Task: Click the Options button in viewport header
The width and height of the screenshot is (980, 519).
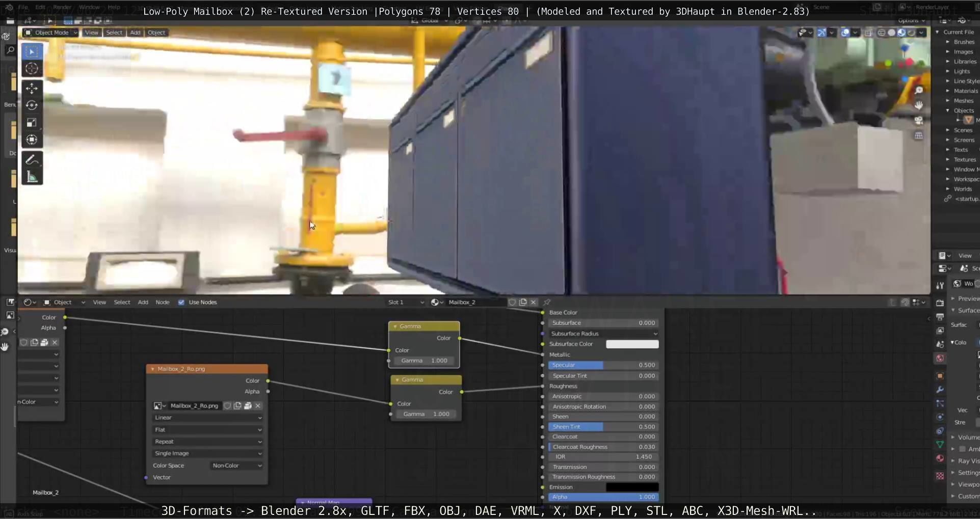Action: click(x=912, y=20)
